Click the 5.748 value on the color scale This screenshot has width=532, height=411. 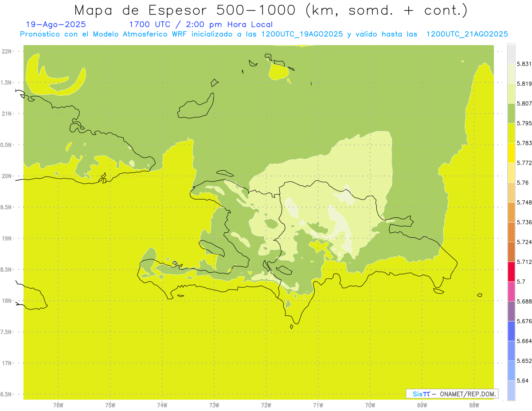click(x=524, y=203)
